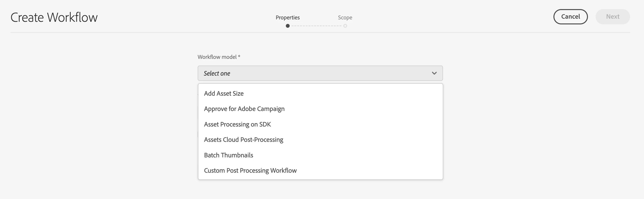The height and width of the screenshot is (199, 644).
Task: Click the blank area below the options list
Action: [320, 190]
